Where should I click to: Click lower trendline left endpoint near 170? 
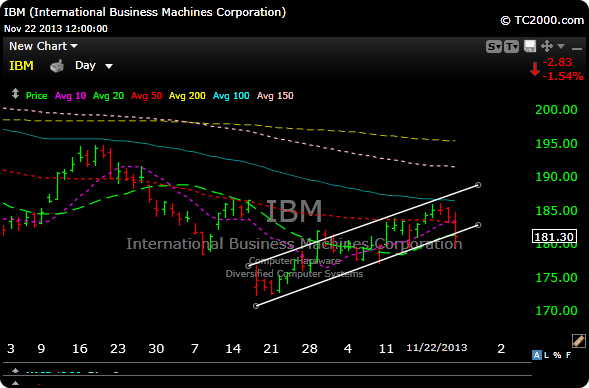coord(256,306)
